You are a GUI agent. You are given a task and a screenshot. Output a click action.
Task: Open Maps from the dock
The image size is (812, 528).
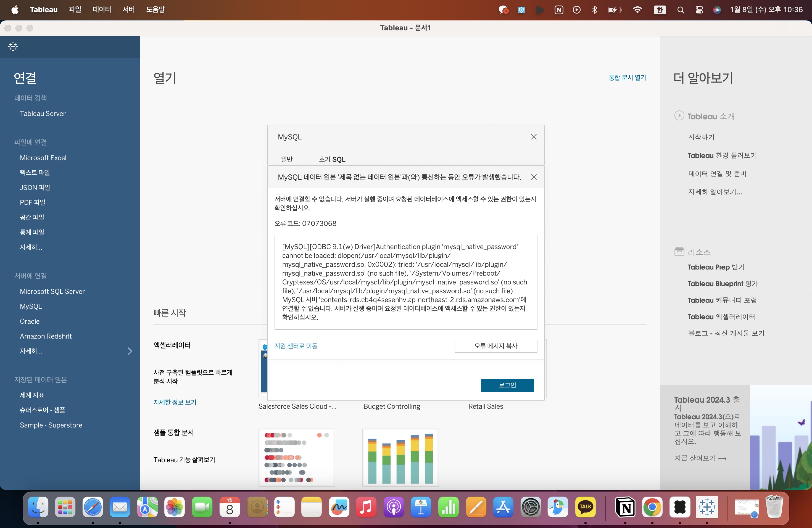point(147,507)
